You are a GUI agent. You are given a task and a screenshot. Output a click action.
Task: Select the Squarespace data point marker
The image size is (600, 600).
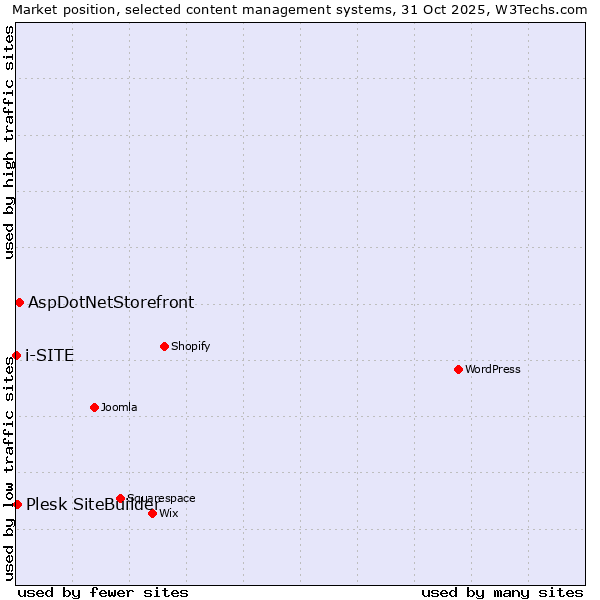[120, 498]
